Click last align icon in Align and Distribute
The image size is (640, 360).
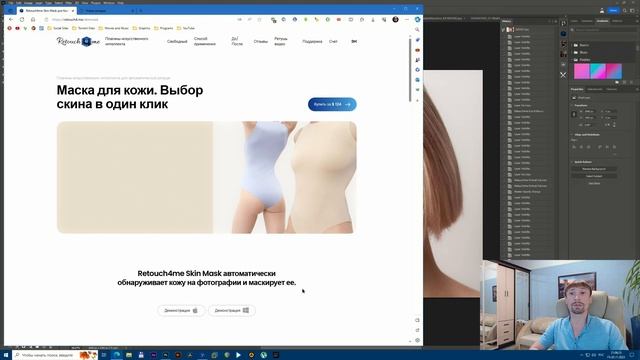614,147
